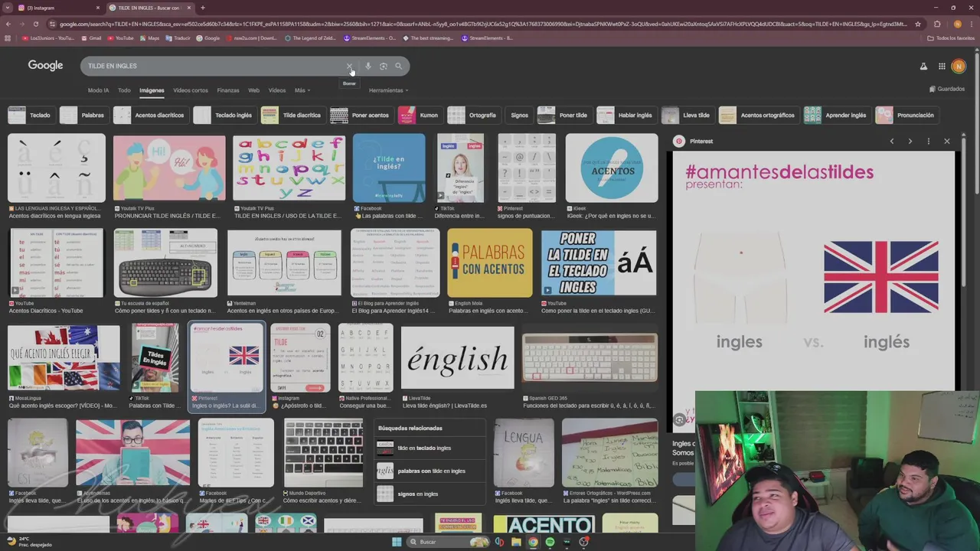This screenshot has width=980, height=551.
Task: Click the browser back arrow
Action: coord(8,24)
